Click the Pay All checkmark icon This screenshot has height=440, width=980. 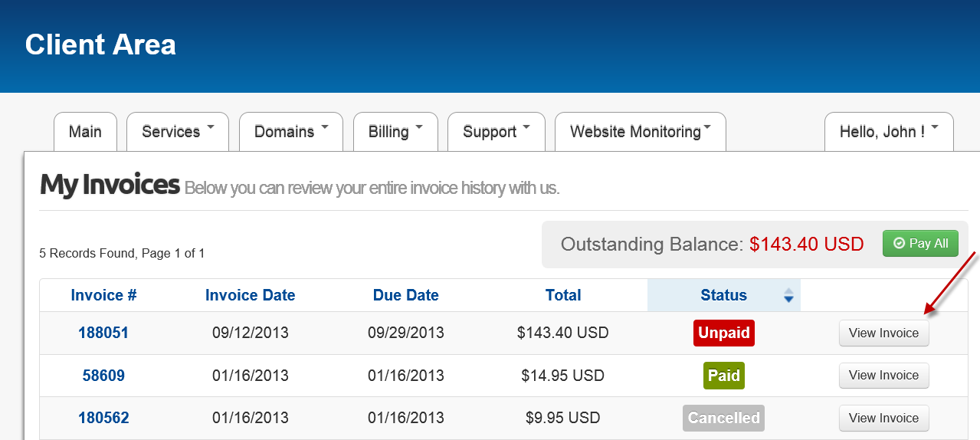[899, 244]
